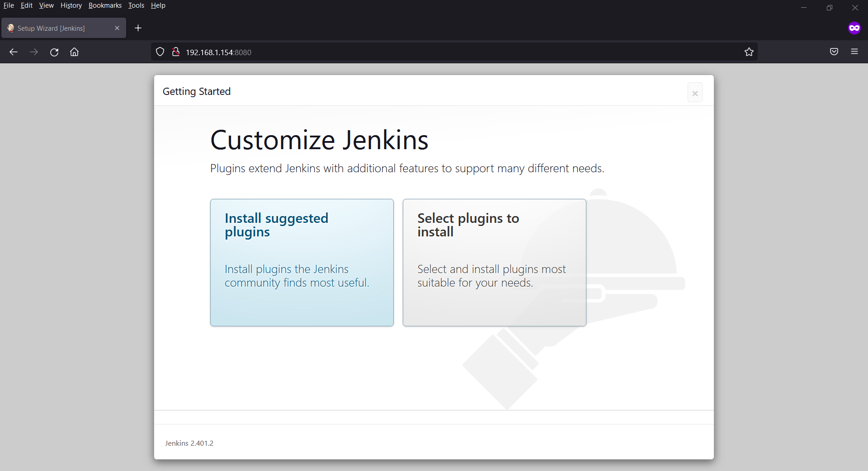Image resolution: width=868 pixels, height=471 pixels.
Task: Open the Tools menu
Action: (x=136, y=5)
